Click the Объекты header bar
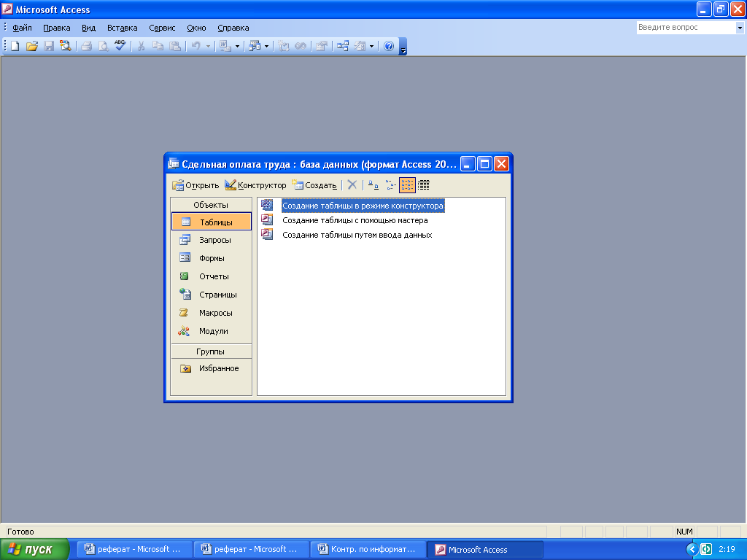 (211, 205)
